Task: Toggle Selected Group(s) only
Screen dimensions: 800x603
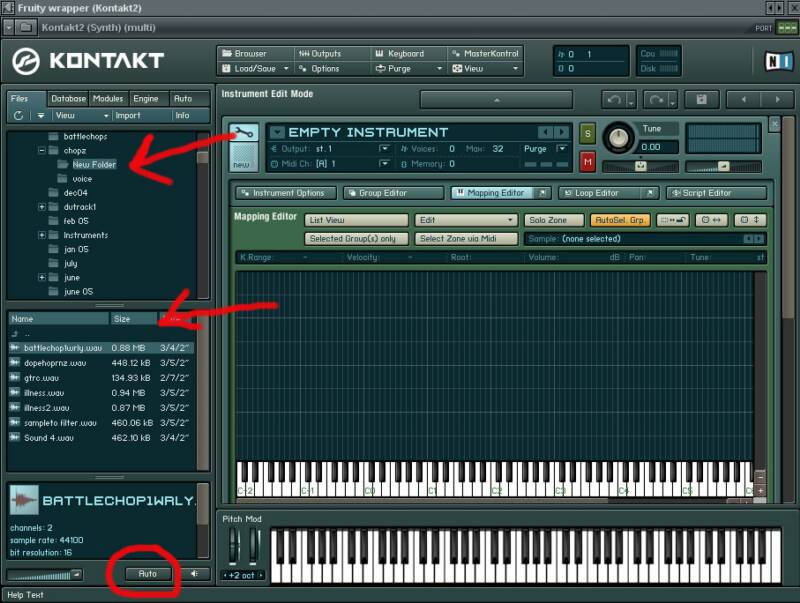Action: pos(356,238)
